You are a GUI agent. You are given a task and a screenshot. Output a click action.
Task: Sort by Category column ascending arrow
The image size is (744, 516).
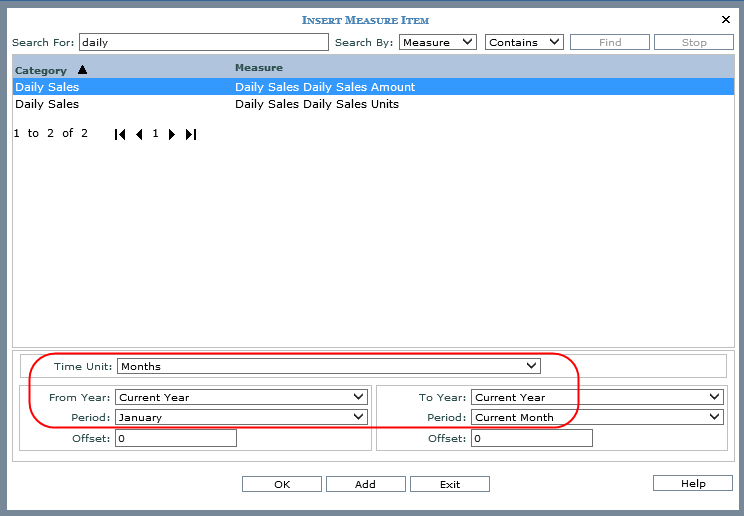click(82, 70)
